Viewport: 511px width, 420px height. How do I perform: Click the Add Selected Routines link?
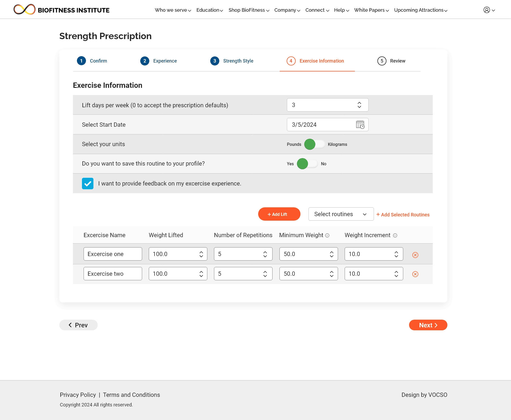pyautogui.click(x=403, y=215)
